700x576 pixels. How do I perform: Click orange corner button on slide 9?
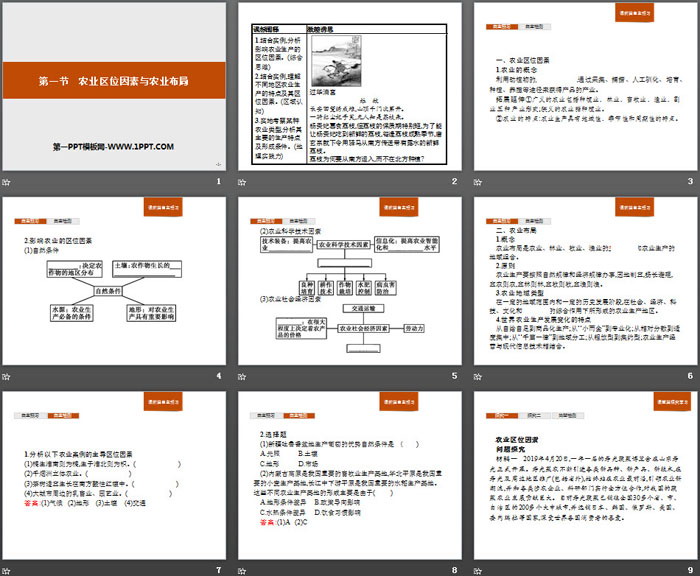point(672,402)
